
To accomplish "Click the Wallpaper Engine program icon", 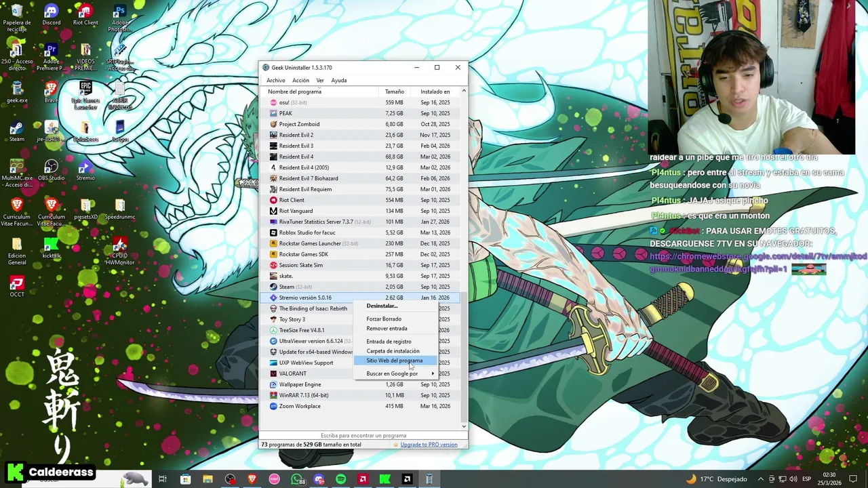I will (273, 384).
